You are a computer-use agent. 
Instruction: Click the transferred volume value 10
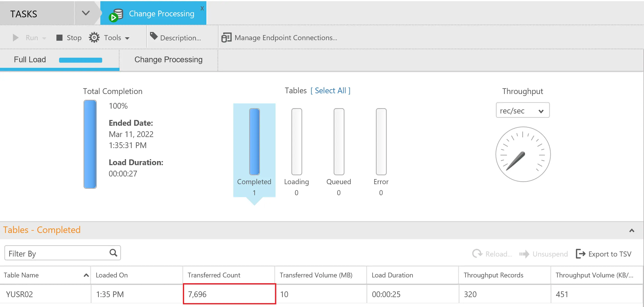[284, 294]
